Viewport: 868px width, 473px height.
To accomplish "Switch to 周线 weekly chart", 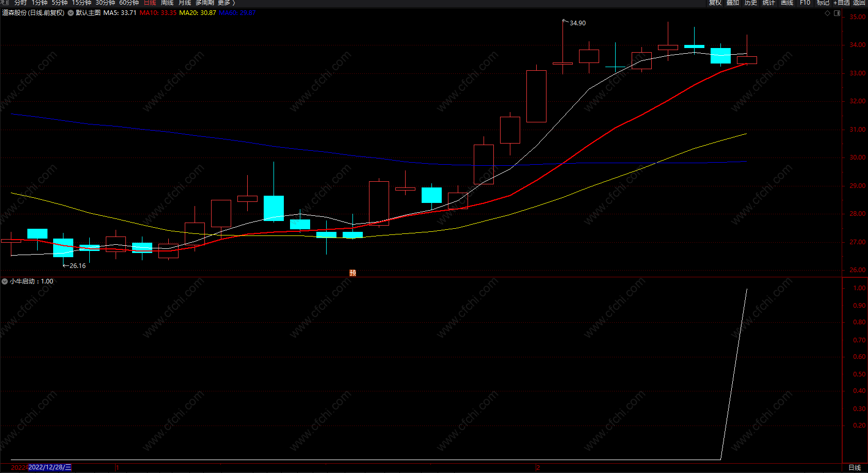I will coord(167,3).
